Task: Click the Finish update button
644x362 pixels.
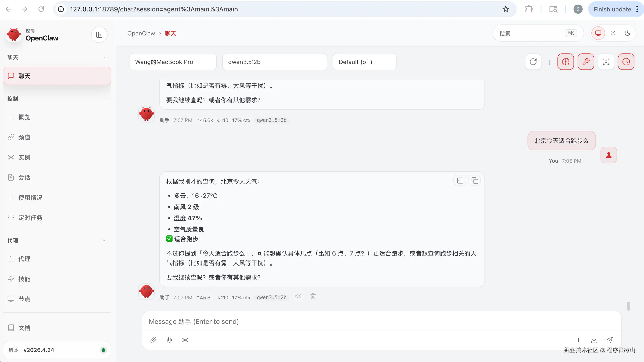Action: [x=612, y=9]
